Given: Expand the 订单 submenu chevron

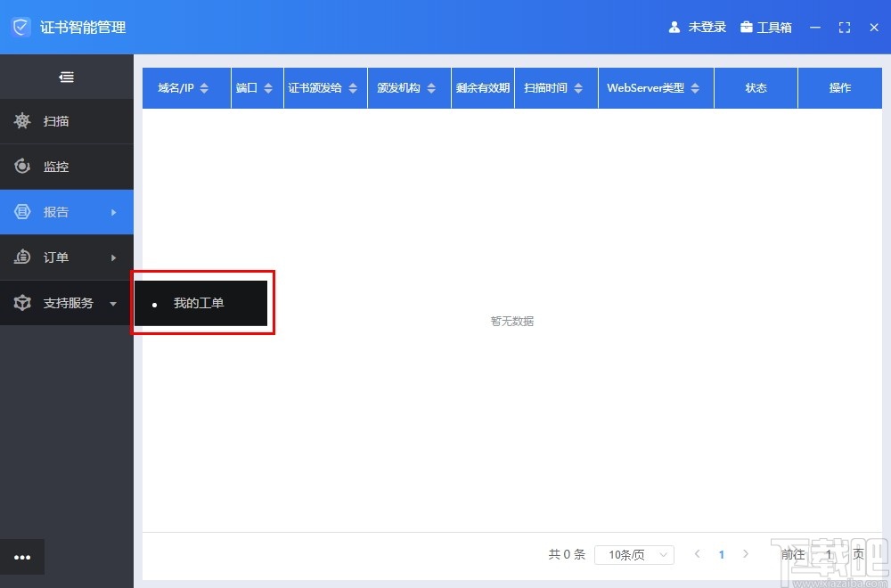Looking at the screenshot, I should pyautogui.click(x=113, y=257).
